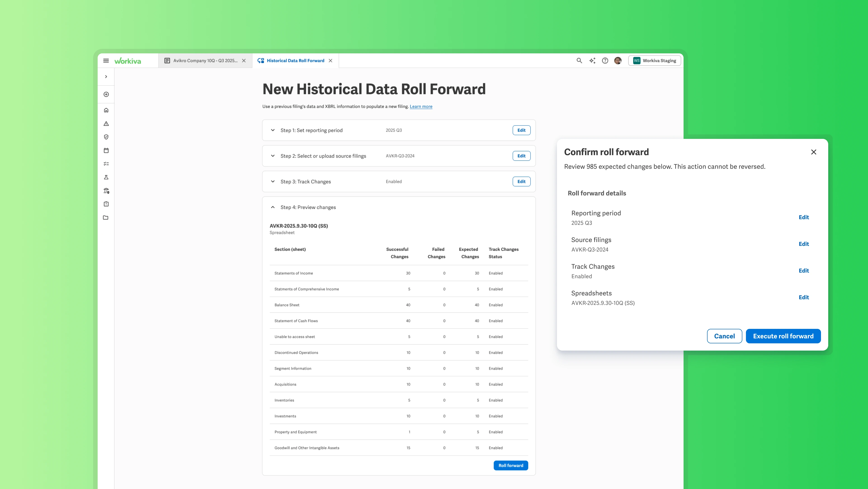
Task: Go to Home in the sidebar
Action: pos(106,110)
